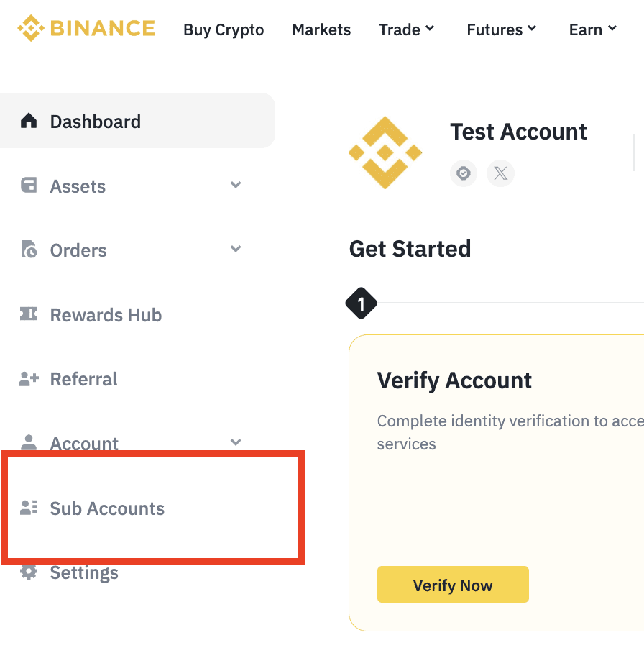Click the Binance logo in the header
The width and height of the screenshot is (644, 653).
pos(86,29)
